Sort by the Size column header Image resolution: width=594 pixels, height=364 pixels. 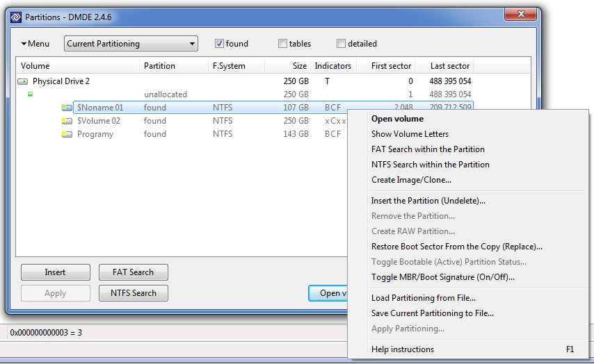[x=287, y=66]
